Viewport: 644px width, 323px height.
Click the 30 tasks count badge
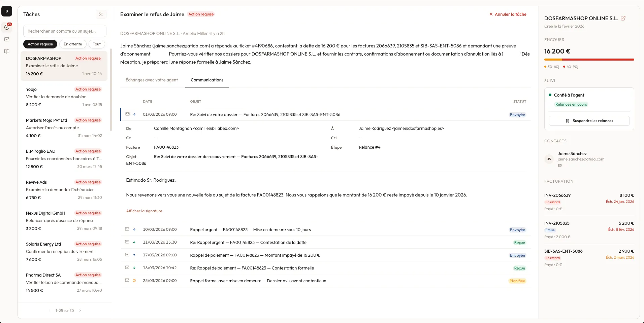[101, 14]
